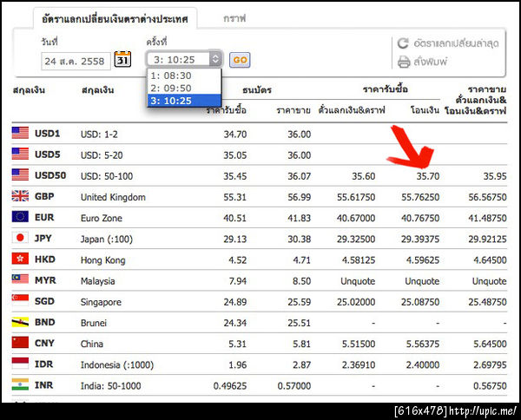Click the refresh latest exchange rate icon
The height and width of the screenshot is (420, 521).
(403, 43)
